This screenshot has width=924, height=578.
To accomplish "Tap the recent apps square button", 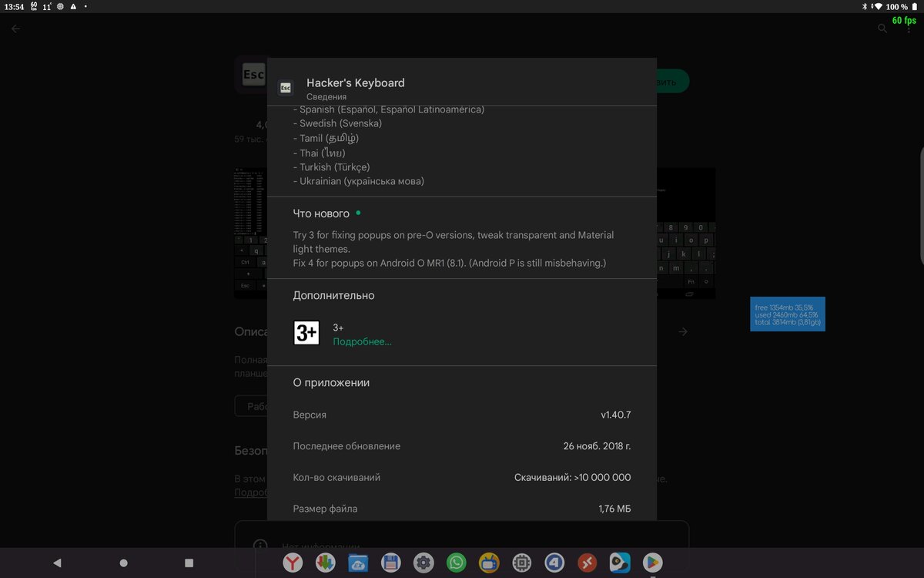I will (189, 563).
